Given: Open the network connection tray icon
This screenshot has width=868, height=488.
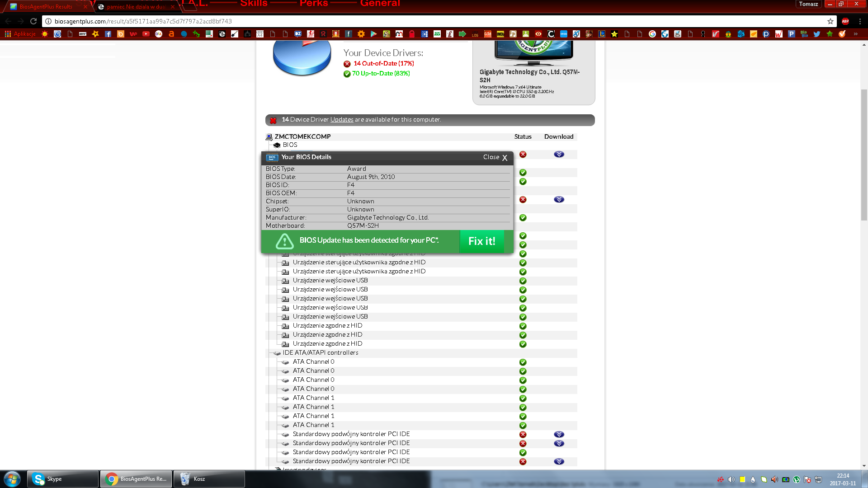Looking at the screenshot, I should (818, 479).
